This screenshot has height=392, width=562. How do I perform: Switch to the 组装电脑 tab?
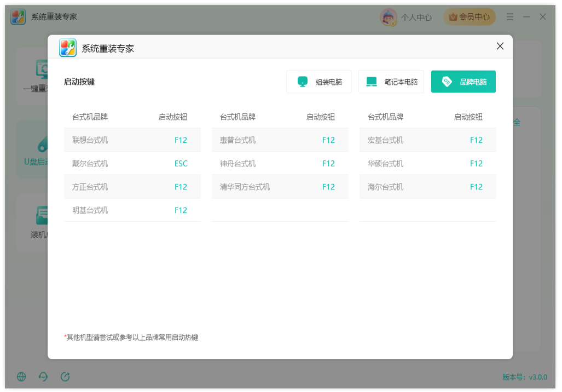(x=318, y=82)
